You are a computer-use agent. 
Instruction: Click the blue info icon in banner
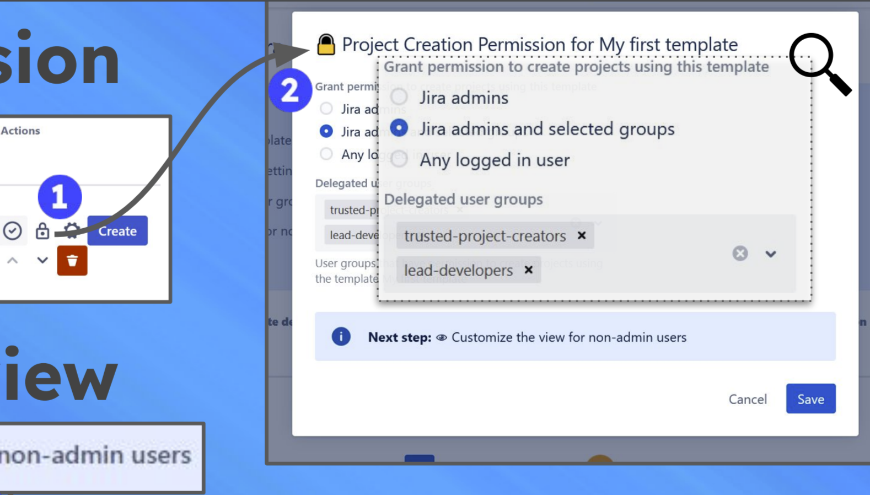(x=341, y=336)
